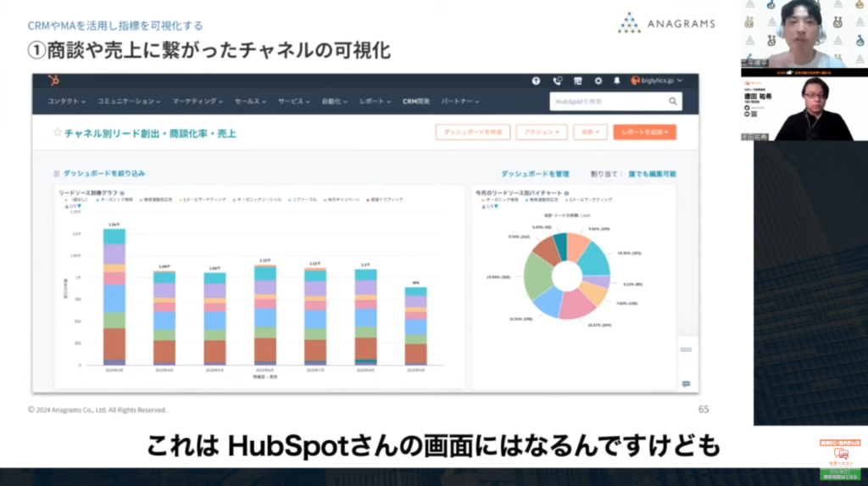Click info icon beside リードソース別棒グラフ
This screenshot has width=868, height=486.
122,193
